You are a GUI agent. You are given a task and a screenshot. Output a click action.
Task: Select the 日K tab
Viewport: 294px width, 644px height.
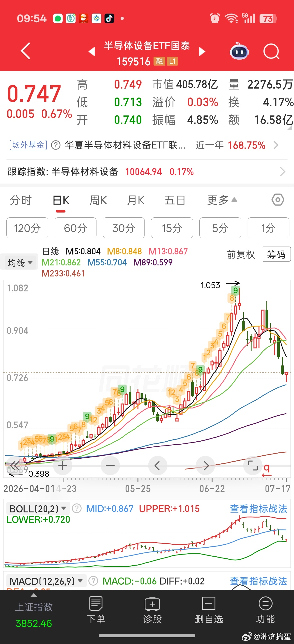click(x=61, y=200)
